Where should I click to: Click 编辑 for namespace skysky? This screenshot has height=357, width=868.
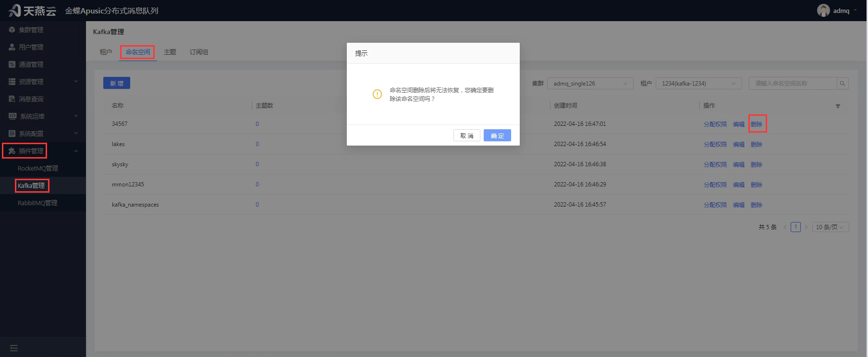coord(739,165)
